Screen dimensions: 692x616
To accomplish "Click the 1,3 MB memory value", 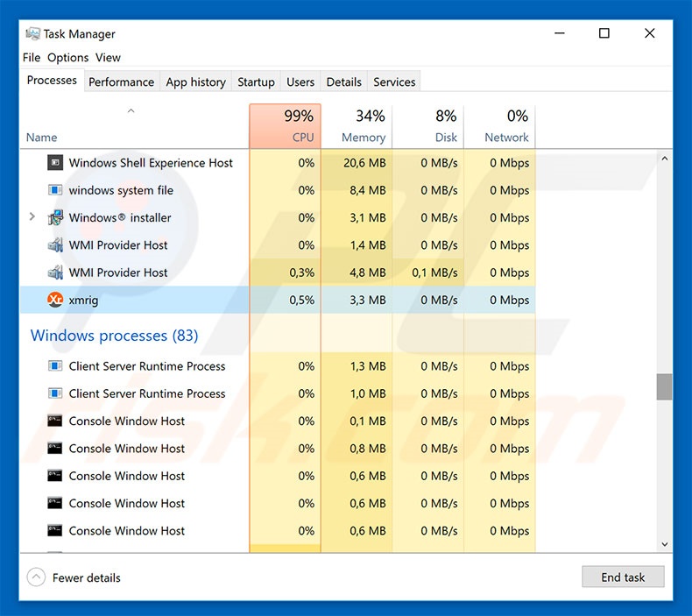I will (368, 366).
